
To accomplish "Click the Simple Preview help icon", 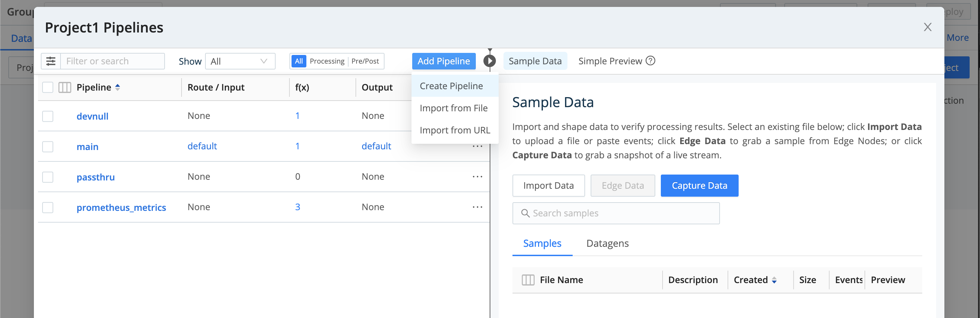I will pos(650,61).
